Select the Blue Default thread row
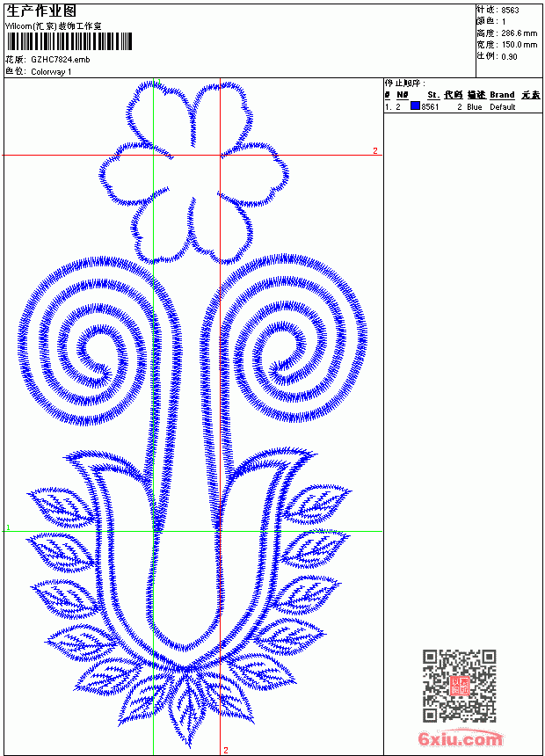 463,106
